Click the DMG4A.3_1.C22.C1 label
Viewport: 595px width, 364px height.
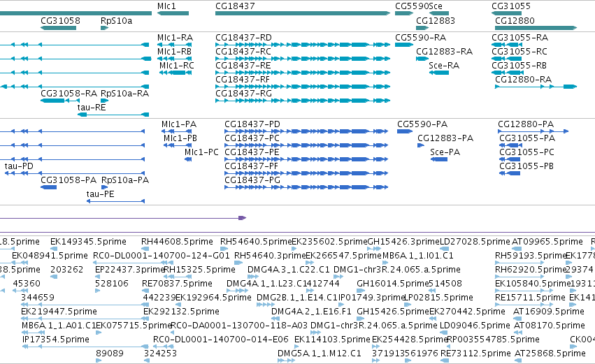coord(289,270)
